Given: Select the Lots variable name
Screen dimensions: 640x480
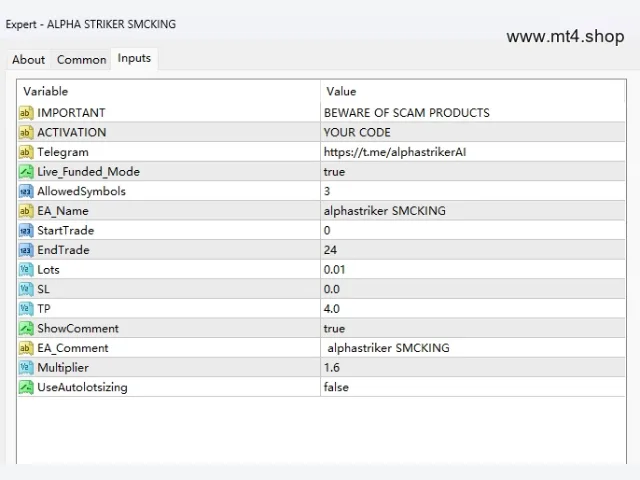Looking at the screenshot, I should [x=49, y=269].
